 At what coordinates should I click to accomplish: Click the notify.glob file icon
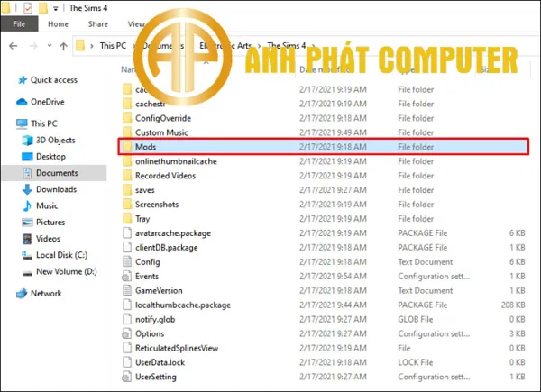click(x=127, y=319)
